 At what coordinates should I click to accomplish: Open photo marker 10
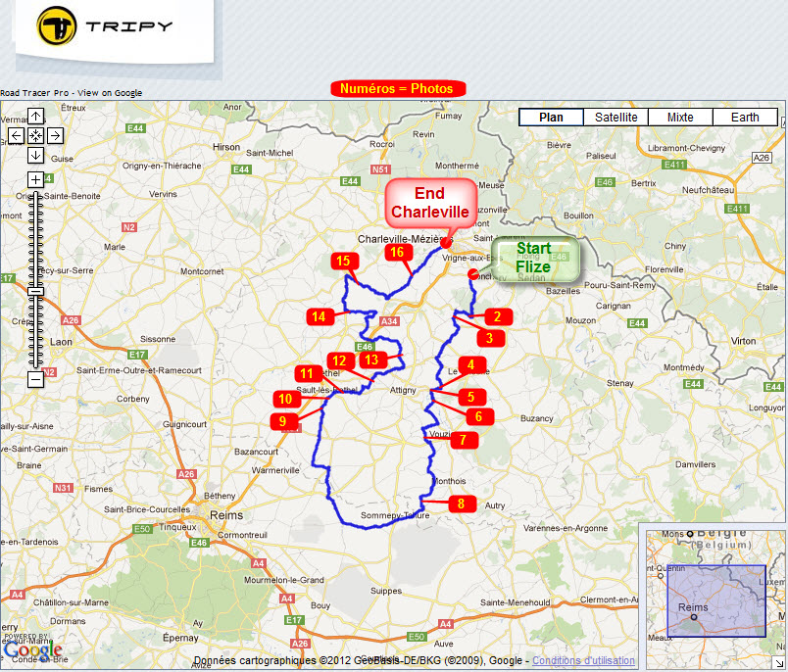click(x=286, y=399)
